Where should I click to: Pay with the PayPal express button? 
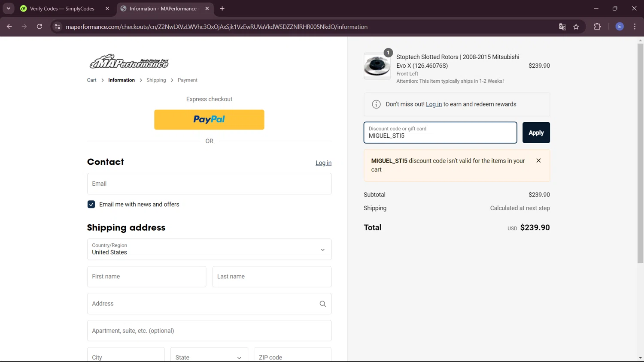[209, 120]
